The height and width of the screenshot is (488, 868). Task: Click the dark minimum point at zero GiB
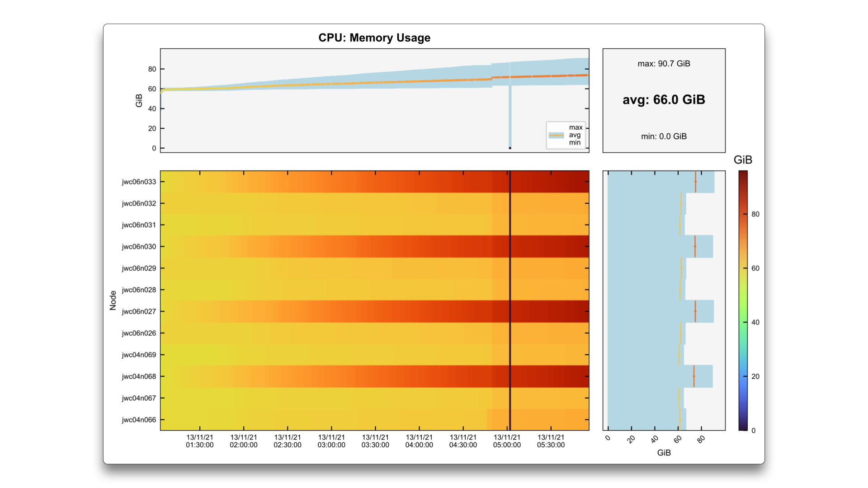click(510, 148)
